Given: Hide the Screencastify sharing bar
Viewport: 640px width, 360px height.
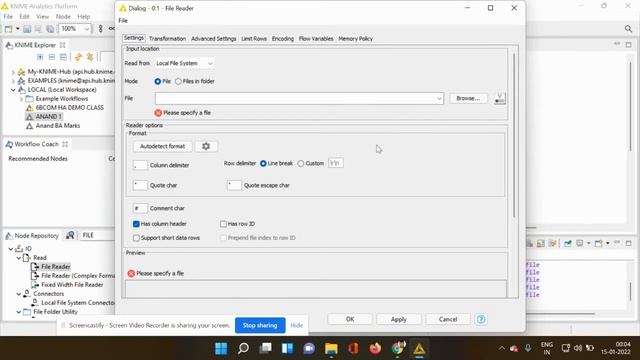Looking at the screenshot, I should tap(297, 325).
